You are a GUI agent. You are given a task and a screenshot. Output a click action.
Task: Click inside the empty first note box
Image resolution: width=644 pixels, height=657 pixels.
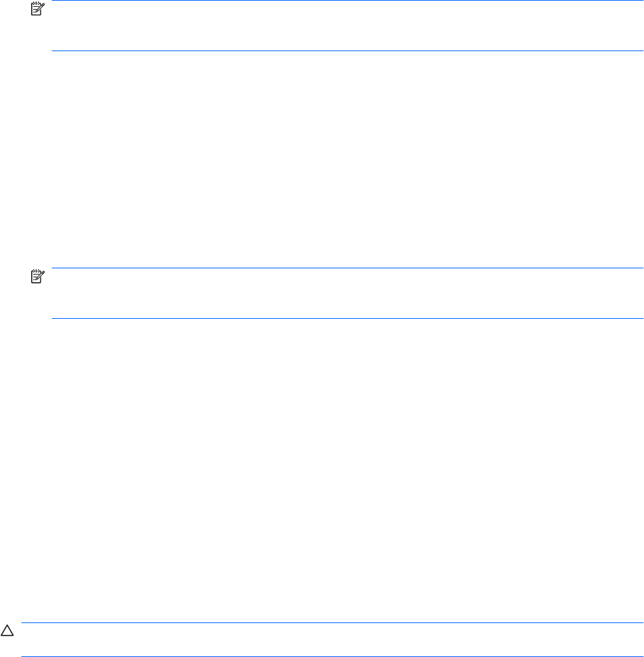click(347, 26)
